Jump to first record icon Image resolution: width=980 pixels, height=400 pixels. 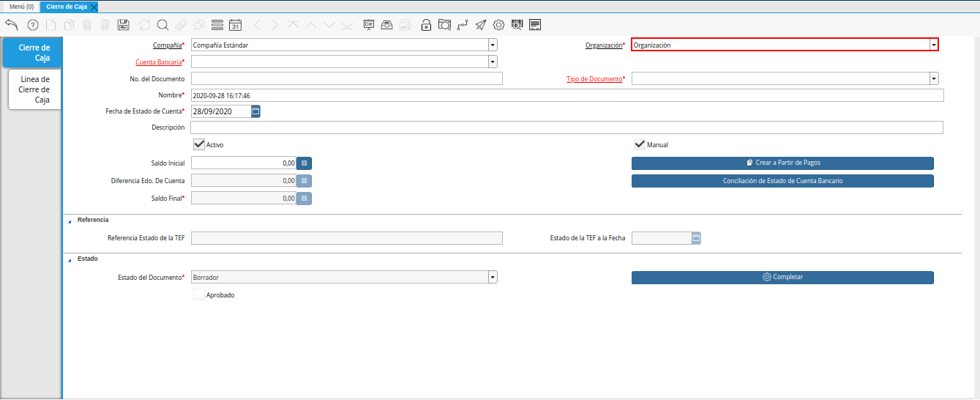pos(293,25)
